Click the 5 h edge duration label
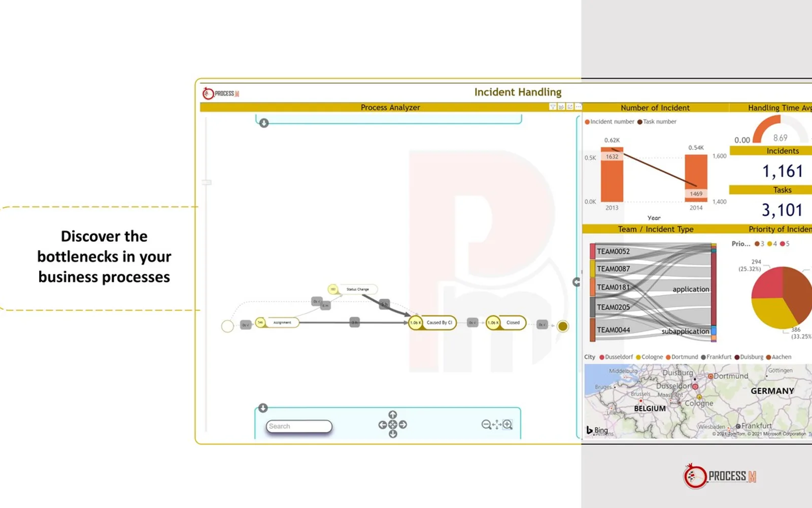 tap(385, 304)
